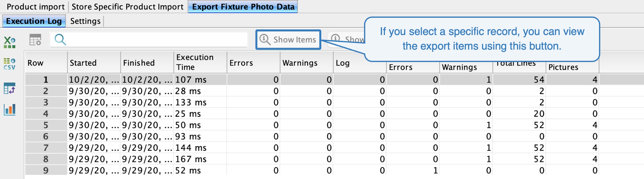
Task: Select the Execution Log sub-tab
Action: pyautogui.click(x=34, y=21)
